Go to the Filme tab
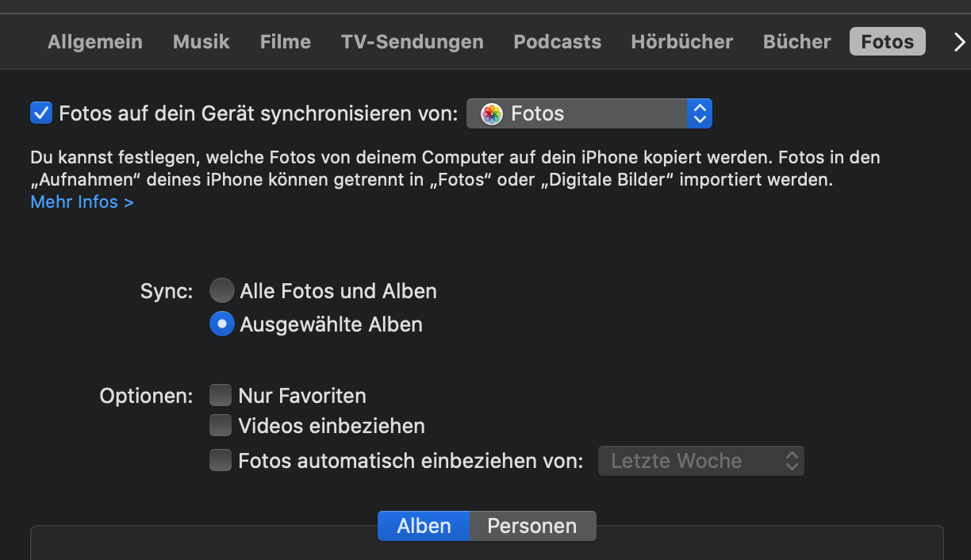The width and height of the screenshot is (971, 560). (x=286, y=42)
